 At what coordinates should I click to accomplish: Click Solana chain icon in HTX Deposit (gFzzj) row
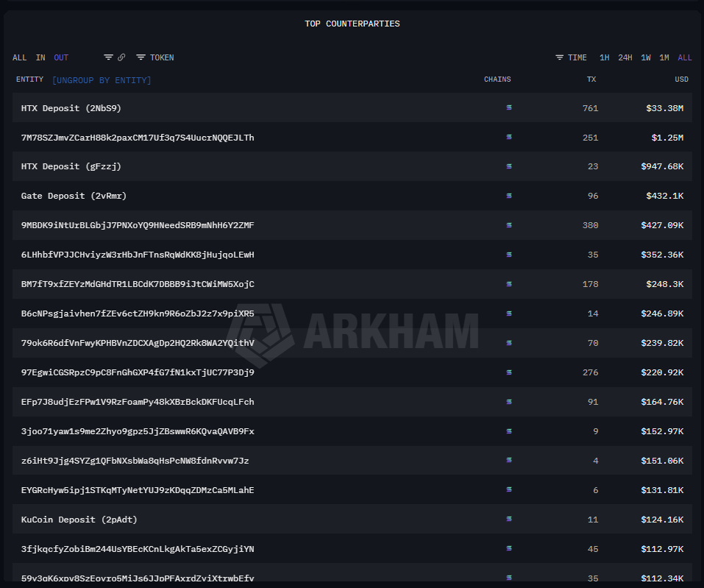[509, 166]
